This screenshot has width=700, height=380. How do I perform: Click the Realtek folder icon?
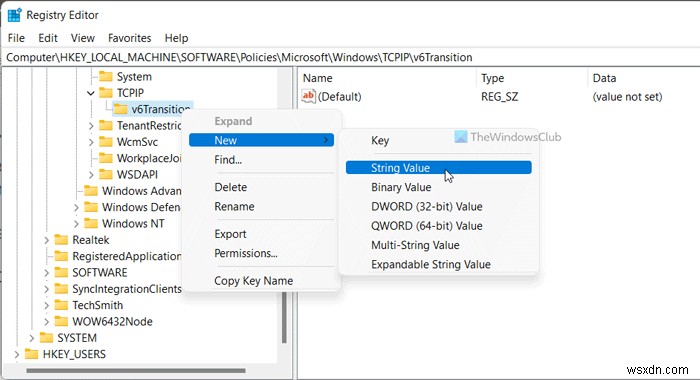click(x=61, y=240)
